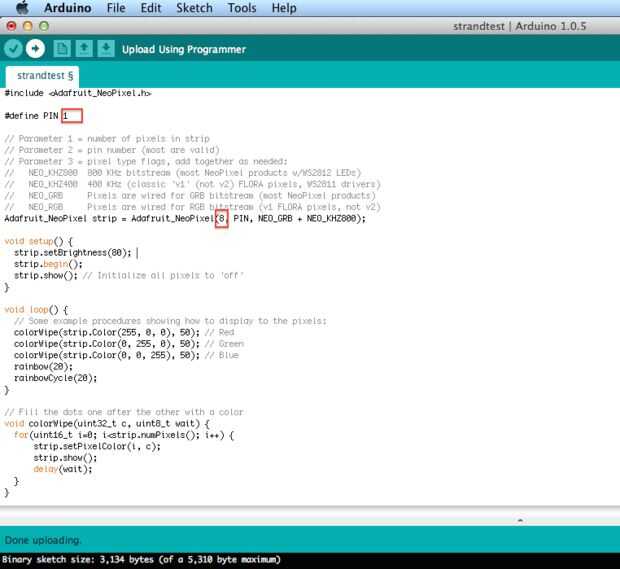Click the void loop() line
The height and width of the screenshot is (569, 620).
click(x=36, y=310)
